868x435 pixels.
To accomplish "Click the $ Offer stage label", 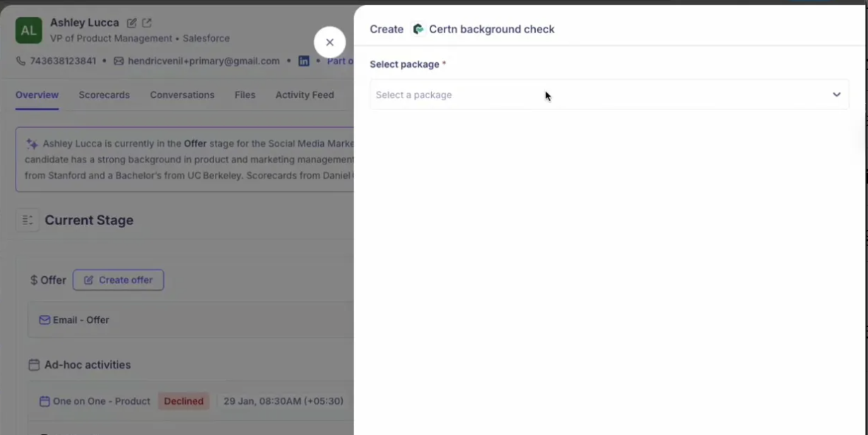I will pyautogui.click(x=48, y=280).
